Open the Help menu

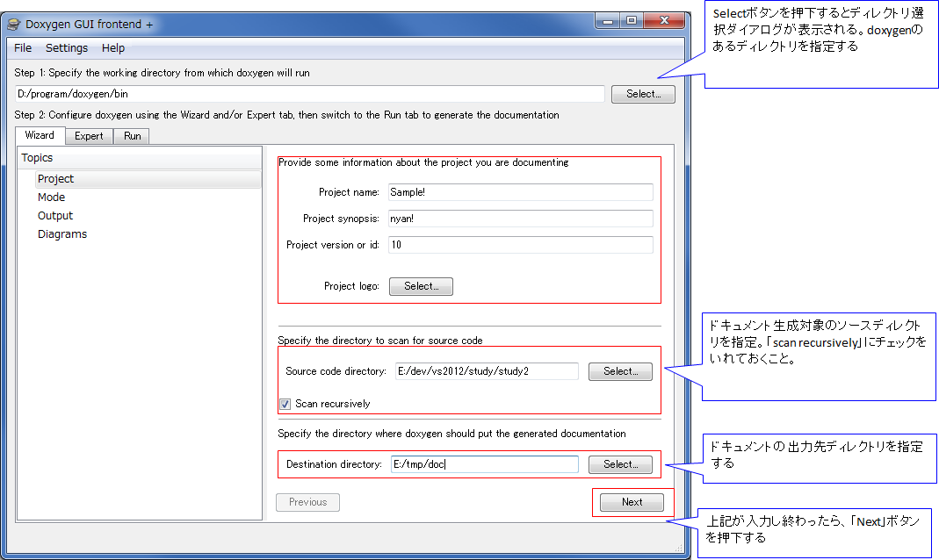click(113, 48)
